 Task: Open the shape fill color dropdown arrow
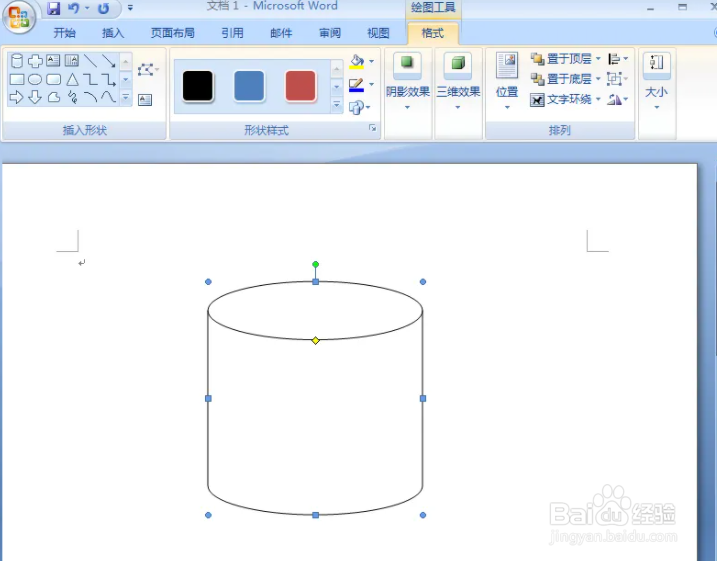click(x=371, y=61)
